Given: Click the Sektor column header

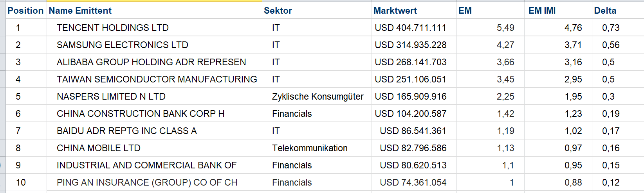Looking at the screenshot, I should point(278,11).
